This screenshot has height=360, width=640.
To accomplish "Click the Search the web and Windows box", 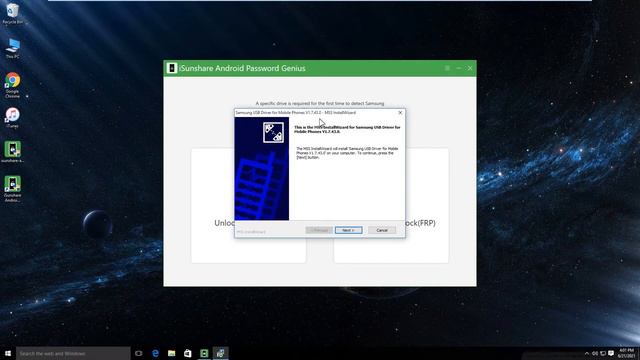I will click(x=73, y=353).
